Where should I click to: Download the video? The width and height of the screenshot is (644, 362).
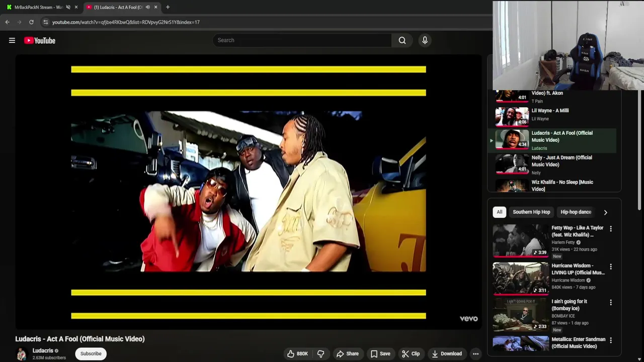tap(447, 353)
